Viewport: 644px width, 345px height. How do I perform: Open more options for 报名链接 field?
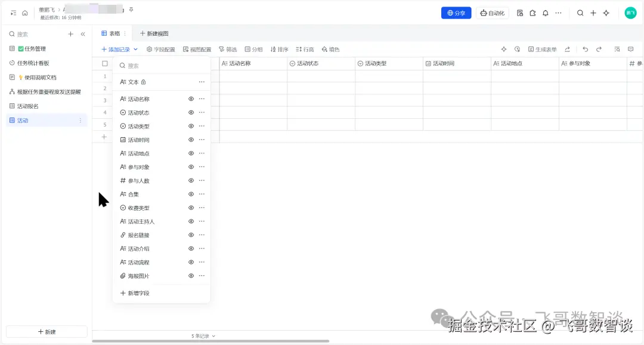pyautogui.click(x=202, y=235)
